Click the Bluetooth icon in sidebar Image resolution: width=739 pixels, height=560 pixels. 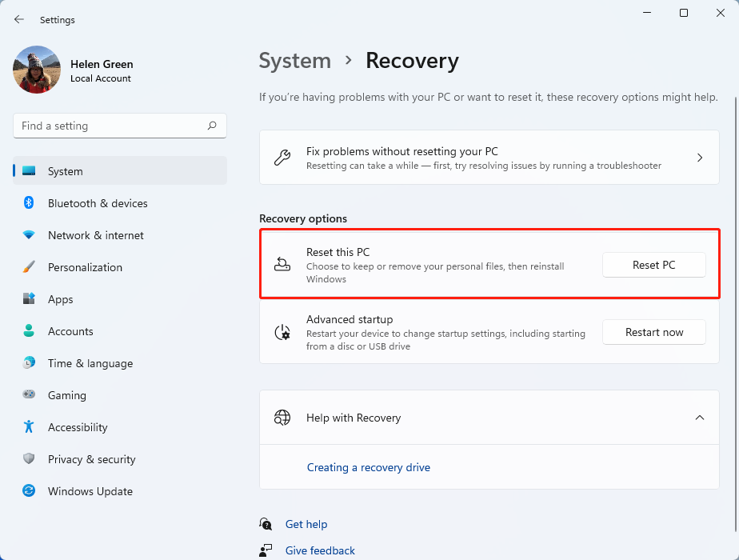[x=29, y=202]
